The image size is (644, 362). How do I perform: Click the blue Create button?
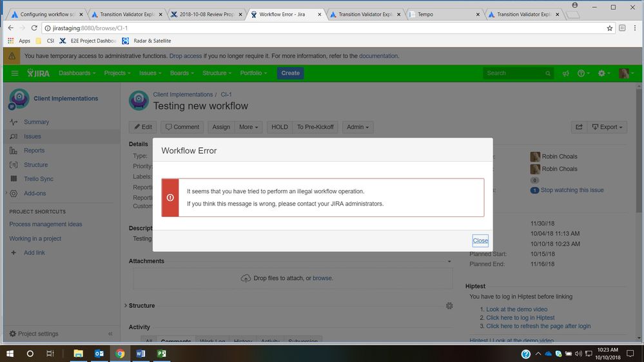290,73
